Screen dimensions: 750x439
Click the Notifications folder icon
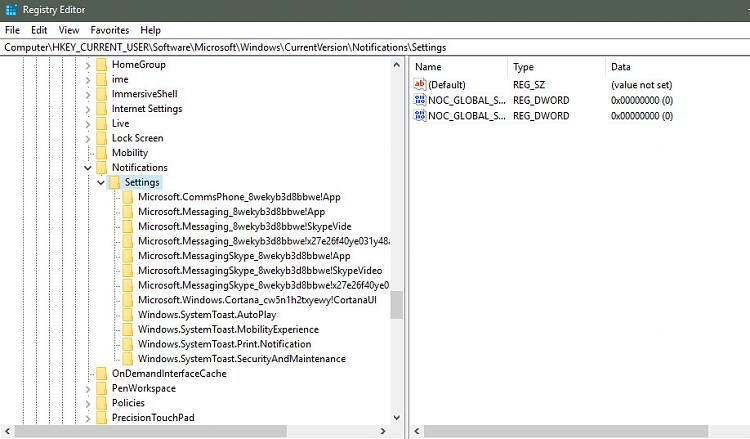point(101,167)
